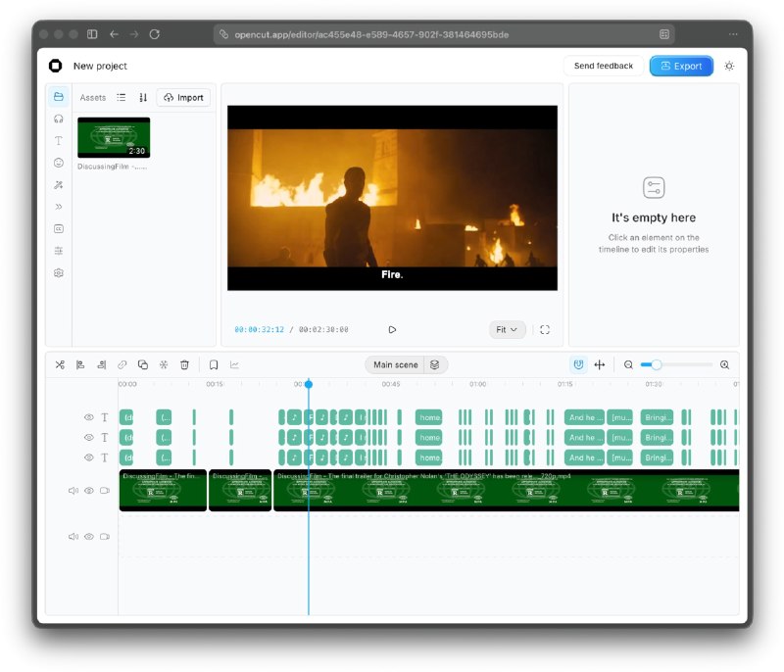Click the Export button

click(681, 66)
